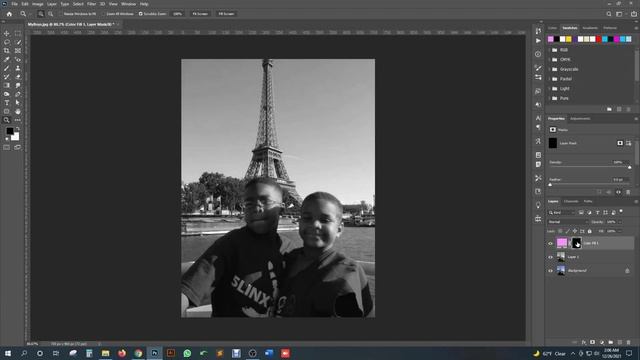Click the Home icon in options bar
This screenshot has width=640, height=360.
tap(9, 14)
